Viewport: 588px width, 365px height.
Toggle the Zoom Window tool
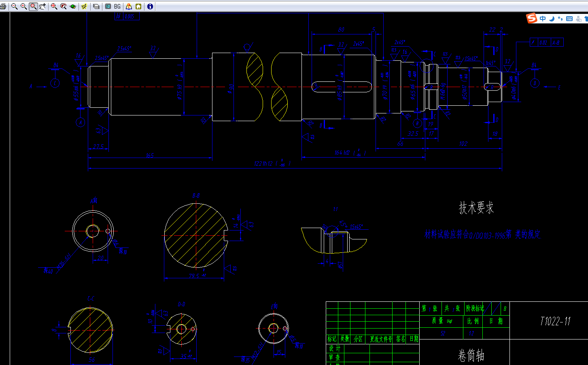pos(33,6)
